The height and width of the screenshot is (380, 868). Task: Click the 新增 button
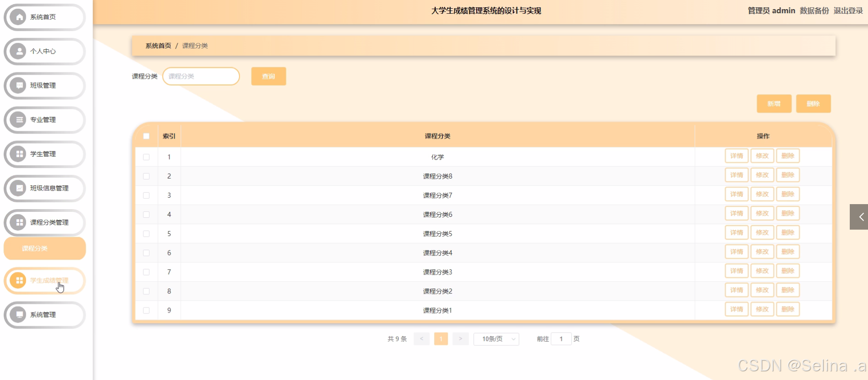(x=774, y=103)
